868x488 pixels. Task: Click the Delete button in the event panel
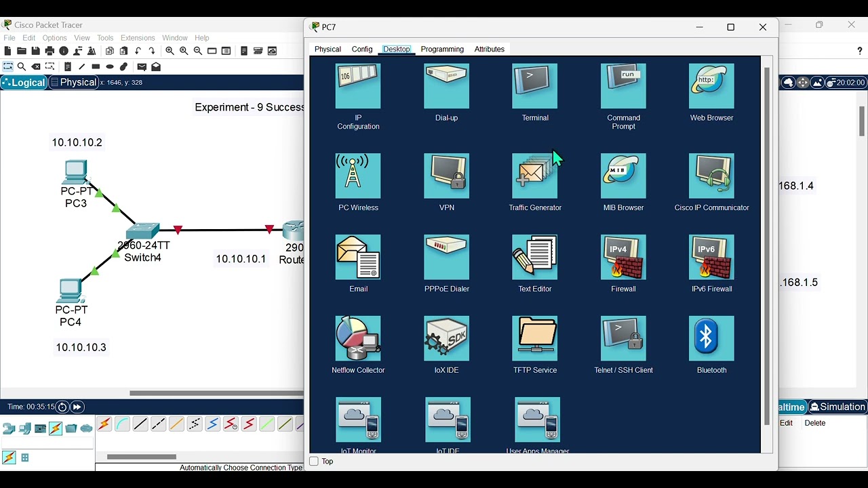815,423
